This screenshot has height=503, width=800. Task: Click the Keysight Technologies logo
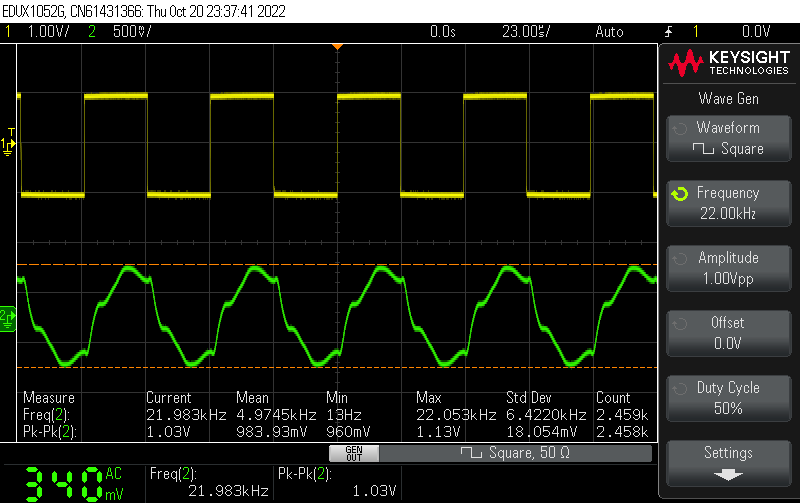[728, 64]
